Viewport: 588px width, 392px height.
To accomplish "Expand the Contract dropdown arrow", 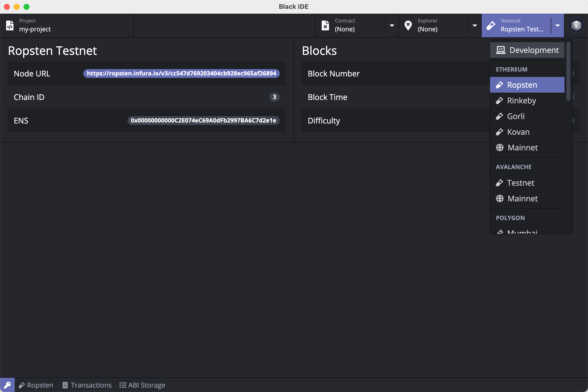I will [x=392, y=25].
